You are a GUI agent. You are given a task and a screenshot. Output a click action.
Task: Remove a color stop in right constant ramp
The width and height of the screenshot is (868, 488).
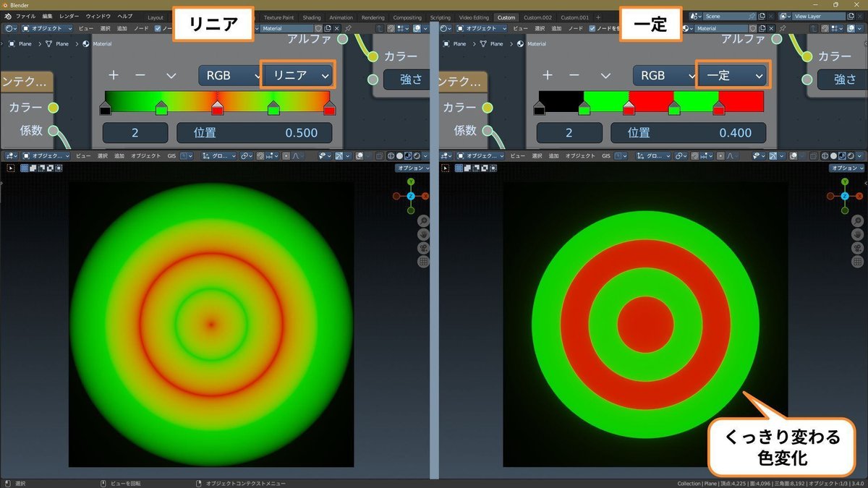574,75
